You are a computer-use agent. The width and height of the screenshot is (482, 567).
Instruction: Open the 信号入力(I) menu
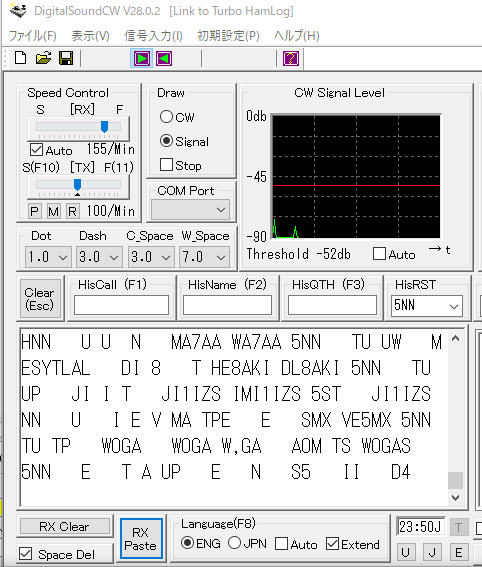pos(153,36)
